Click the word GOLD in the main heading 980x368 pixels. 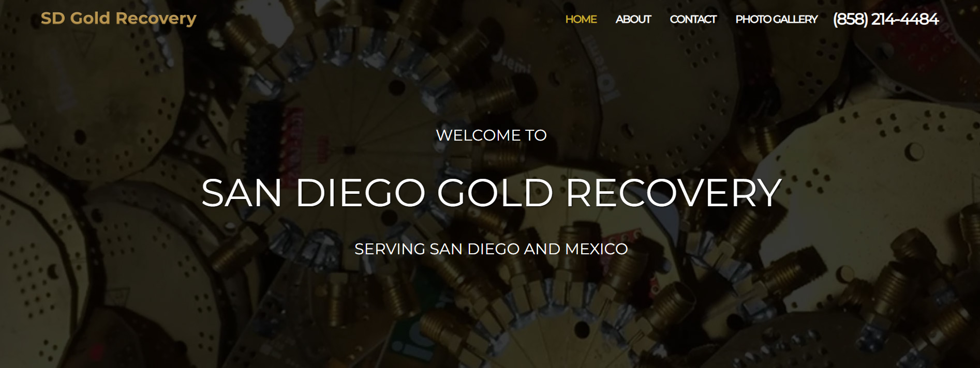495,193
